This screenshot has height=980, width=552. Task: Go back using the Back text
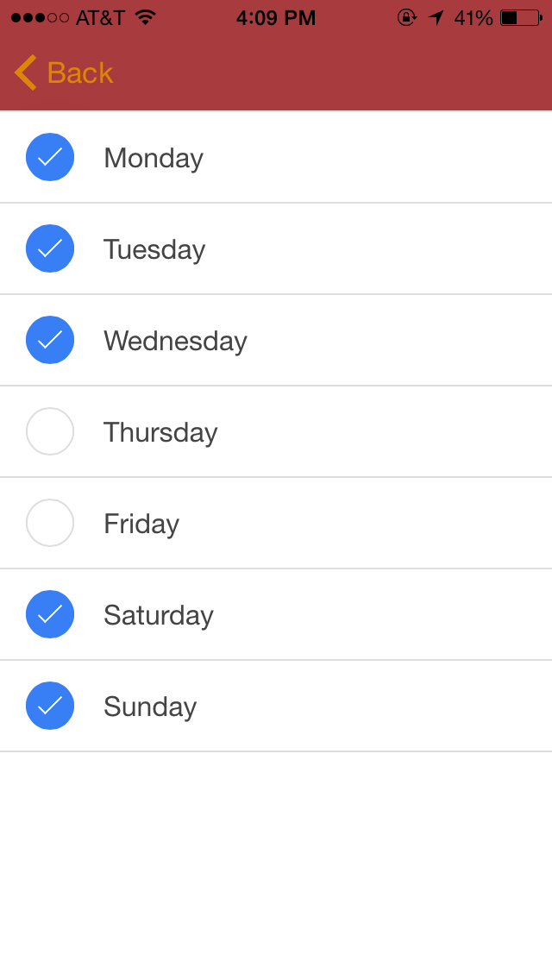(80, 73)
